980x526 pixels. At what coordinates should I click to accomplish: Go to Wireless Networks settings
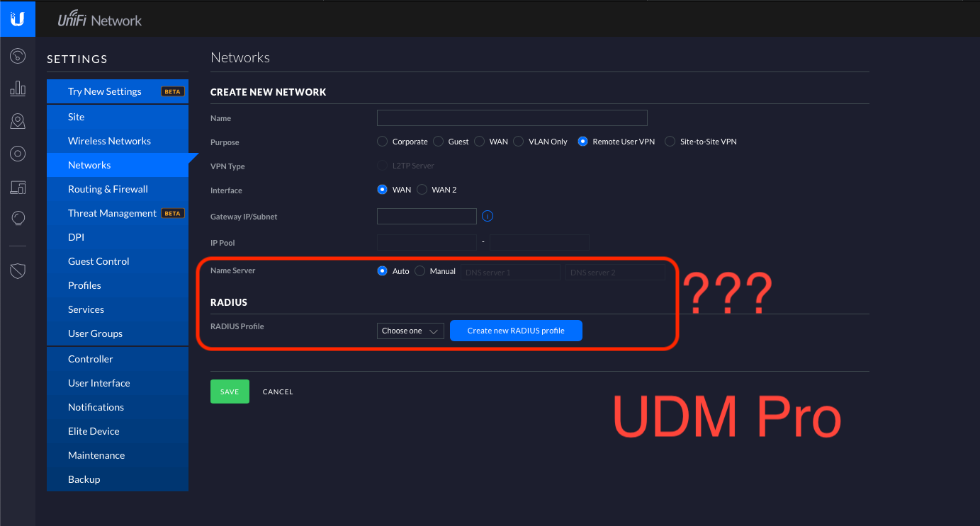[x=109, y=141]
